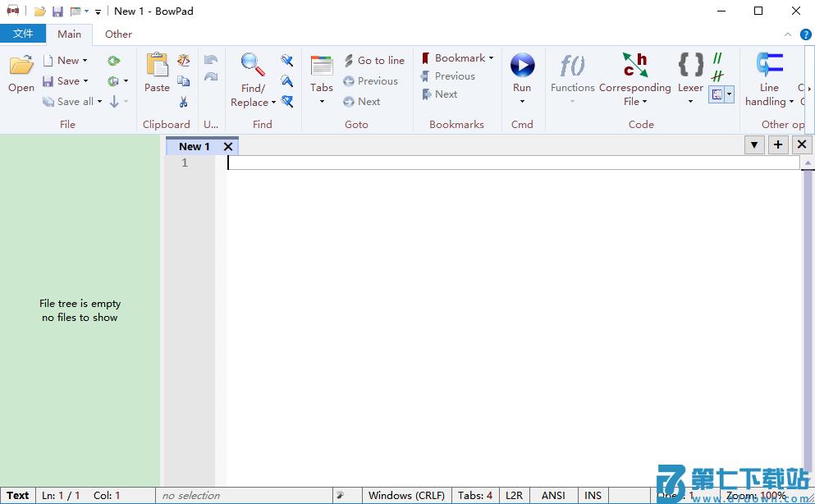Click Goto Previous with arrow icon

[x=371, y=81]
